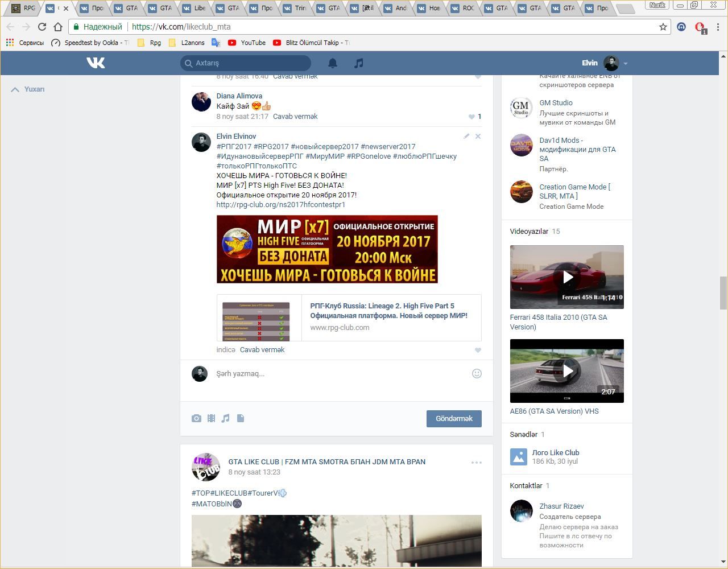Image resolution: width=728 pixels, height=569 pixels.
Task: Open Chrome menu three dots
Action: 718,27
